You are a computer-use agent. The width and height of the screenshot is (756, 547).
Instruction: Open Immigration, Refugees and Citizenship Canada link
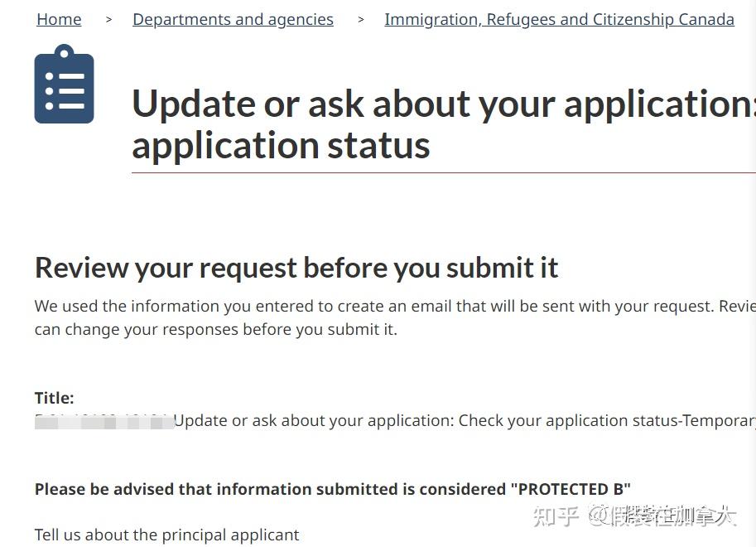click(x=559, y=19)
